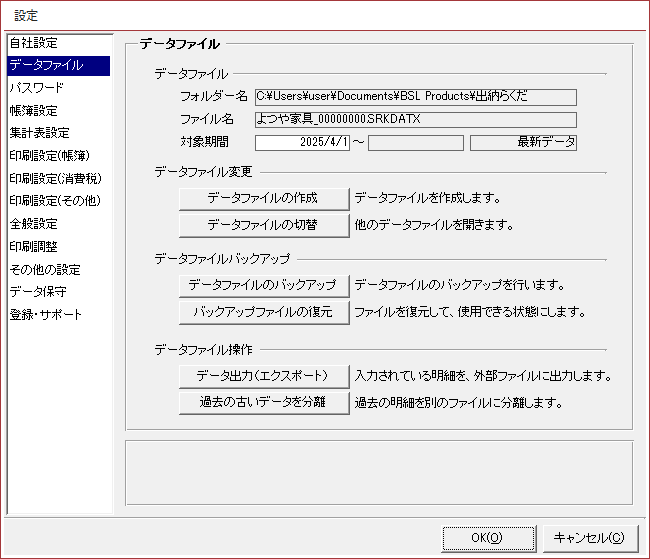Open the パスワード settings page
This screenshot has width=650, height=559.
(37, 88)
